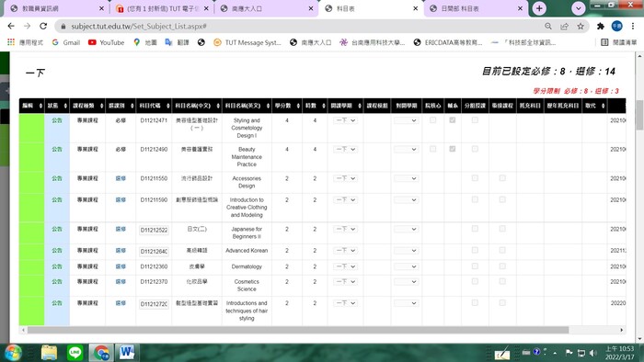The width and height of the screenshot is (644, 362).
Task: Open semester dropdown for Styling and Cosmetology Design
Action: (x=345, y=120)
